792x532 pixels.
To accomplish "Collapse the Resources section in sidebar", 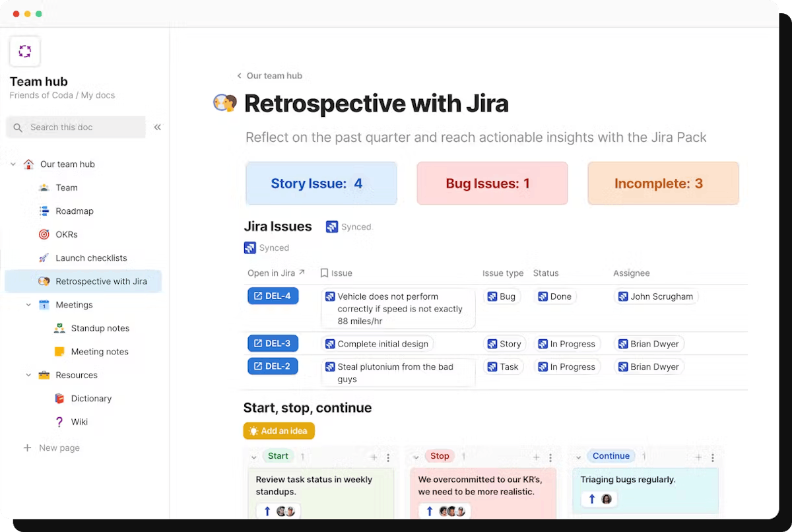I will 28,375.
